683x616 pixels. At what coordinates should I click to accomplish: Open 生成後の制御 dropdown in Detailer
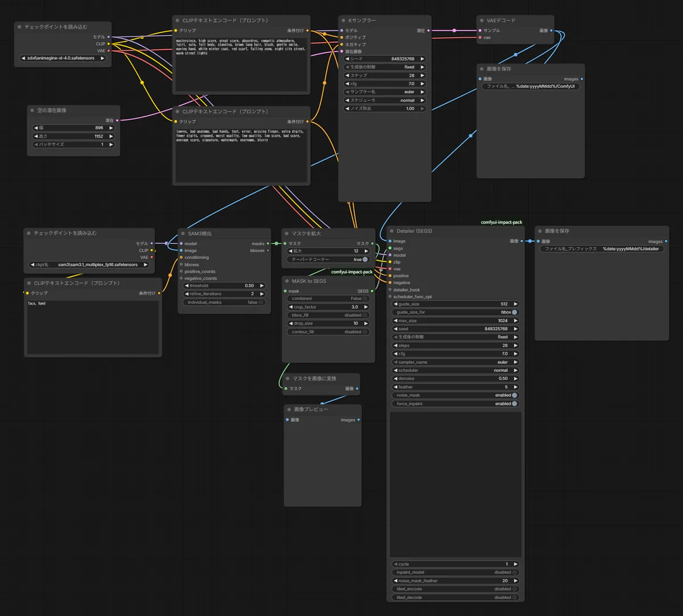[455, 337]
